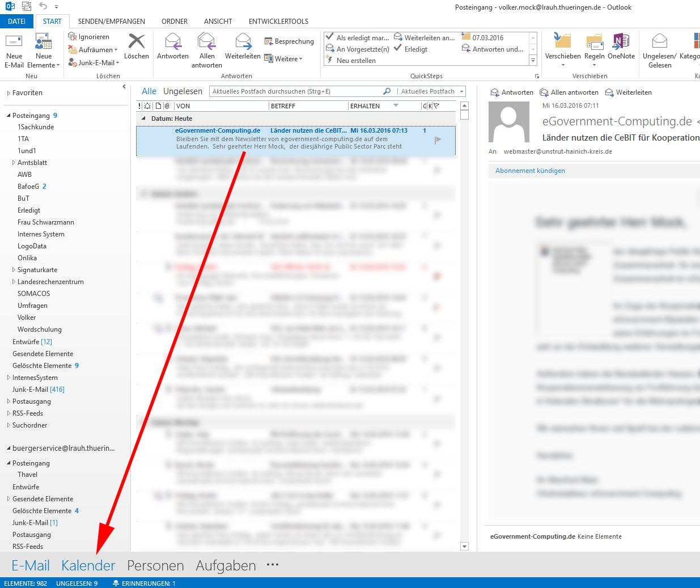Select the Ignorieren icon
The height and width of the screenshot is (588, 700).
pos(73,37)
